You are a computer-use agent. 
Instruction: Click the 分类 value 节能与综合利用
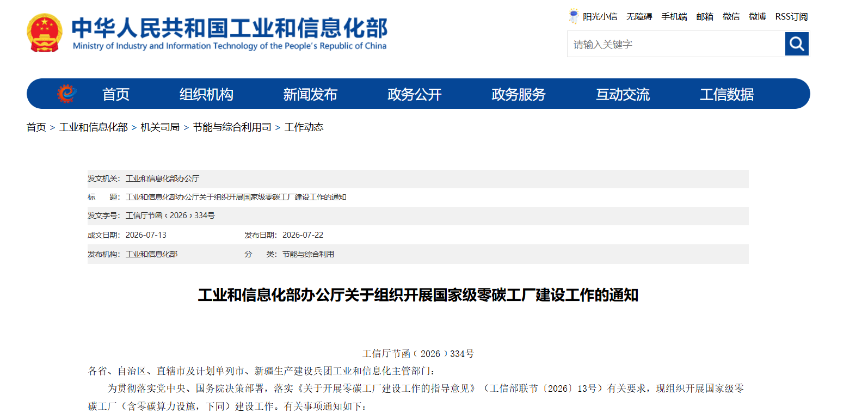(308, 254)
